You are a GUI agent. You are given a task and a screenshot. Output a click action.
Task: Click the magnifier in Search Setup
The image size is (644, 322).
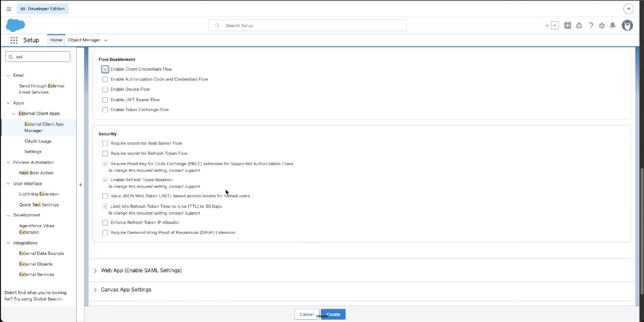pyautogui.click(x=217, y=25)
